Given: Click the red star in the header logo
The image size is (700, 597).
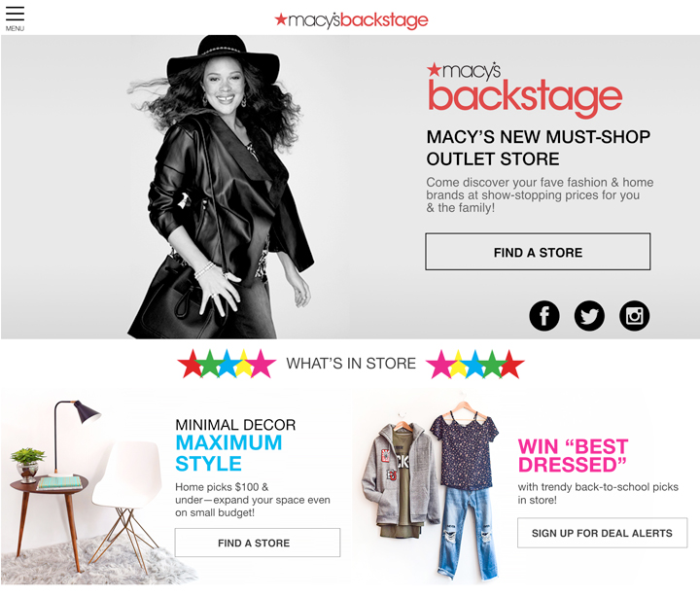Looking at the screenshot, I should [281, 18].
